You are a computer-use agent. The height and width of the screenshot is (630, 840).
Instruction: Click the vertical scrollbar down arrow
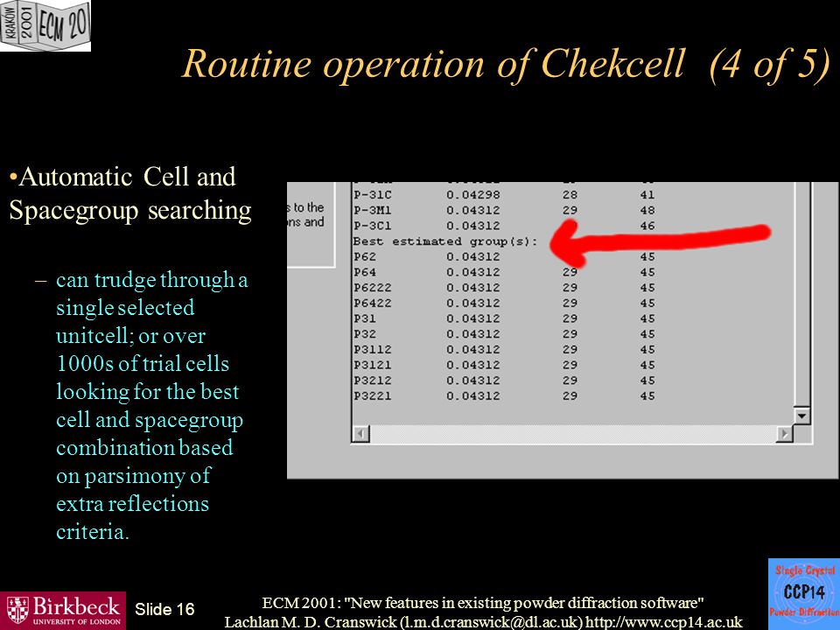point(802,416)
